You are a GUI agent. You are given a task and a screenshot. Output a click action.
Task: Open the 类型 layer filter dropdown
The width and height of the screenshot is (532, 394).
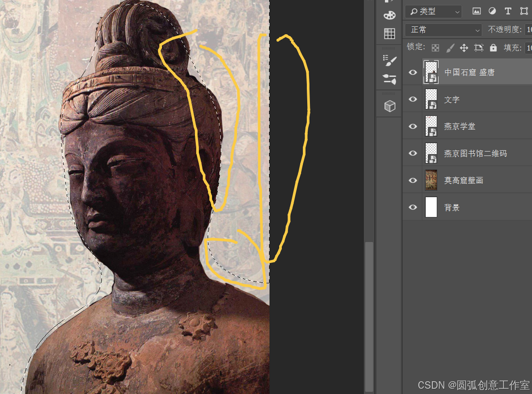coord(433,11)
